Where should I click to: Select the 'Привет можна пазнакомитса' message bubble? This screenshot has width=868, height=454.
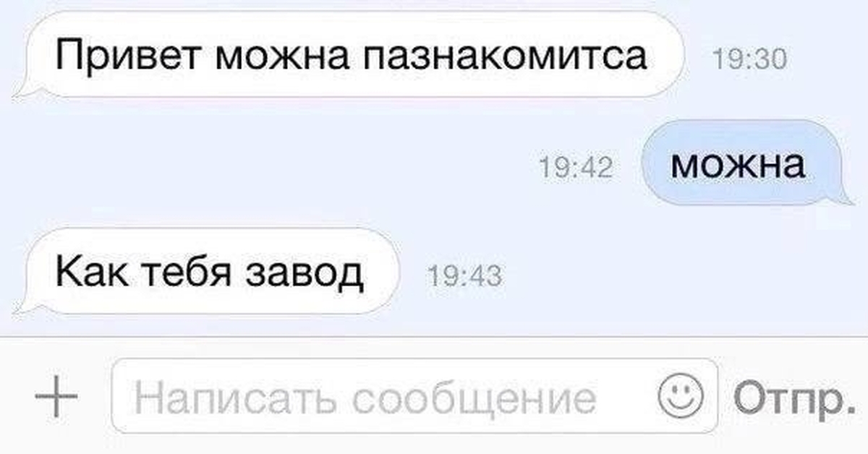tap(350, 55)
